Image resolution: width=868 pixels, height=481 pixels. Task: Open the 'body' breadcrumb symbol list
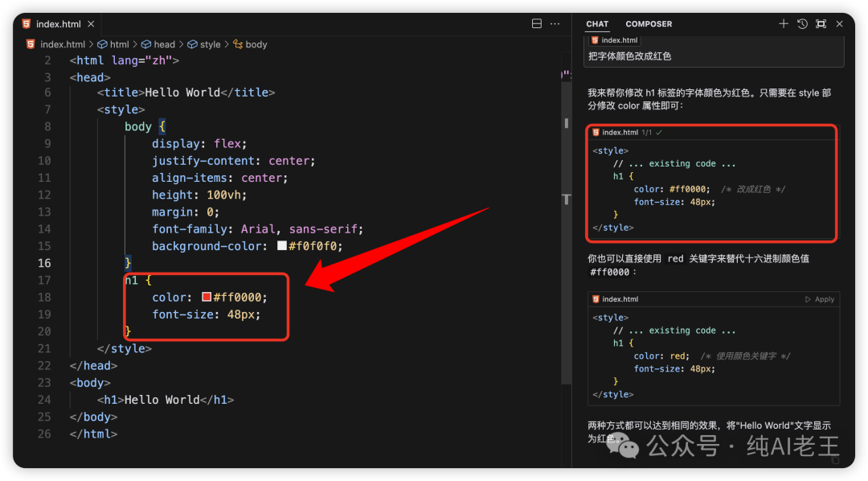[256, 44]
